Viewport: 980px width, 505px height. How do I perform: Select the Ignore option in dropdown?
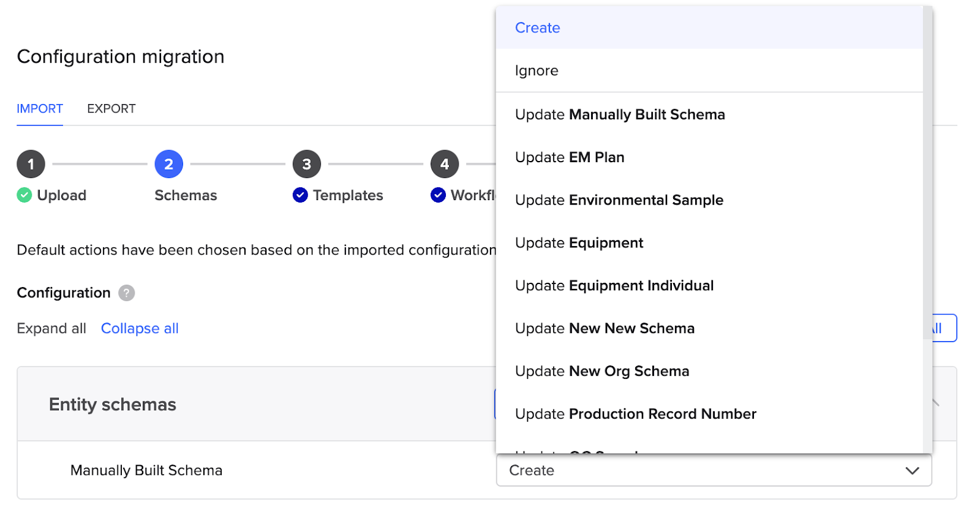[x=537, y=71]
